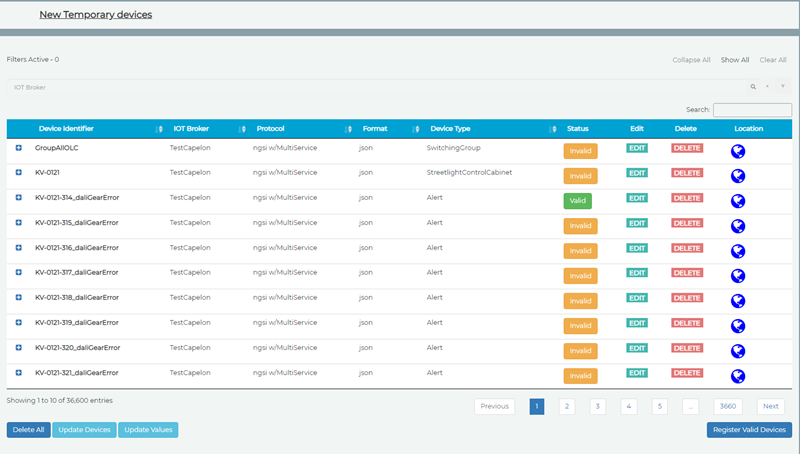Click EDIT for KV-0121-317_daliGearError
Viewport: 800px width, 454px height.
[637, 273]
